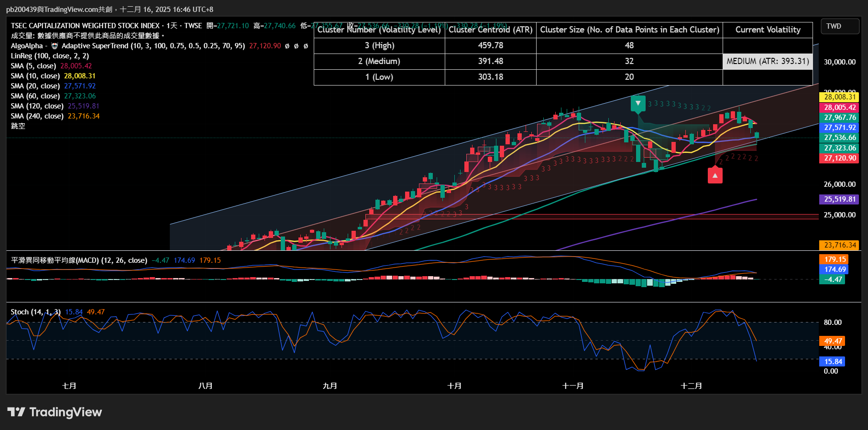Click the red up-arrow buy signal marker

coord(715,175)
